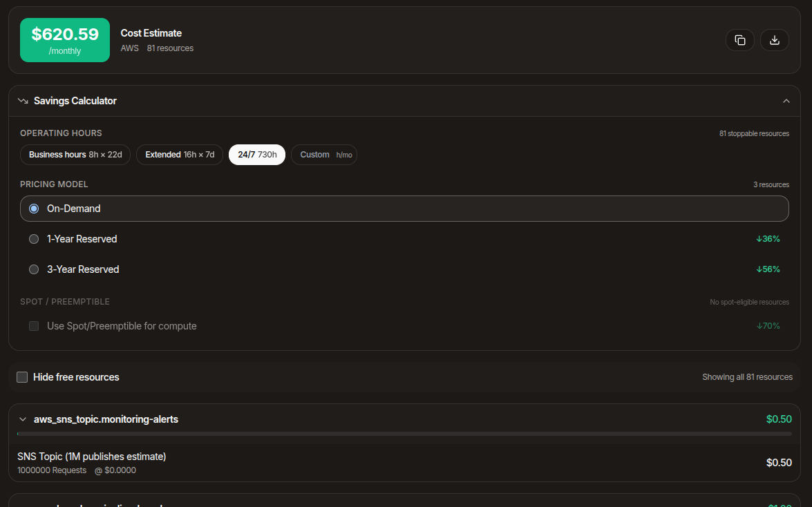Click 'AWS 81 resources' subtitle

(x=157, y=48)
